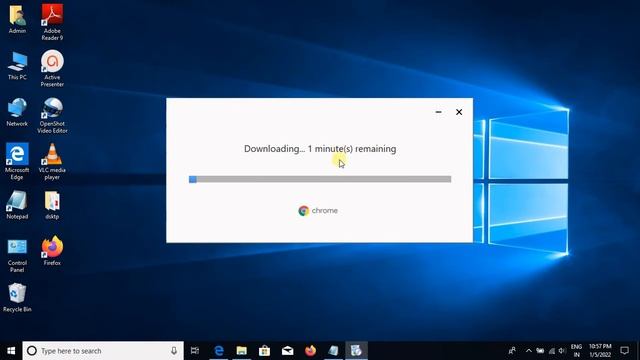Click the battery tray icon
This screenshot has width=640, height=360.
[540, 351]
